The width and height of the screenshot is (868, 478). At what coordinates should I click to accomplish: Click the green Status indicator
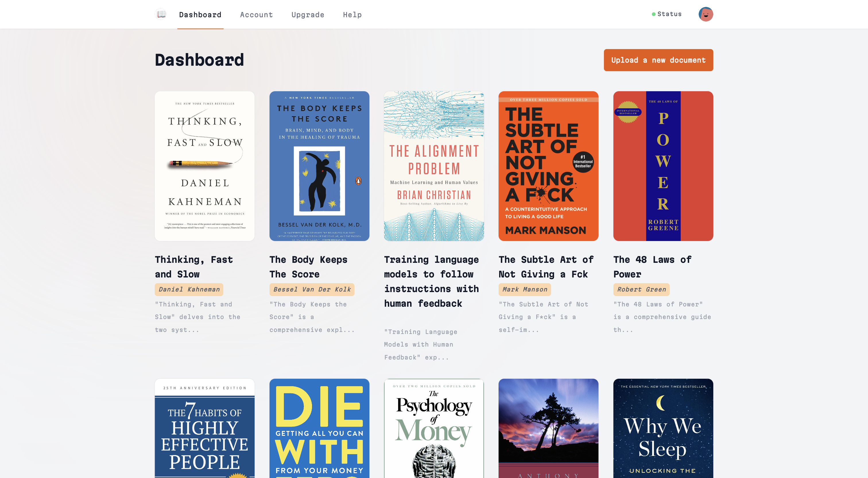[x=666, y=14]
